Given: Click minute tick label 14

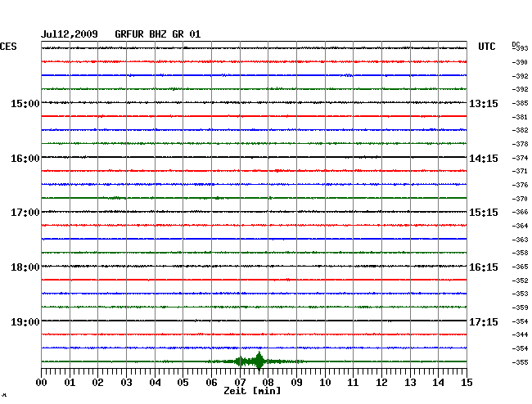Looking at the screenshot, I should click(x=439, y=382).
